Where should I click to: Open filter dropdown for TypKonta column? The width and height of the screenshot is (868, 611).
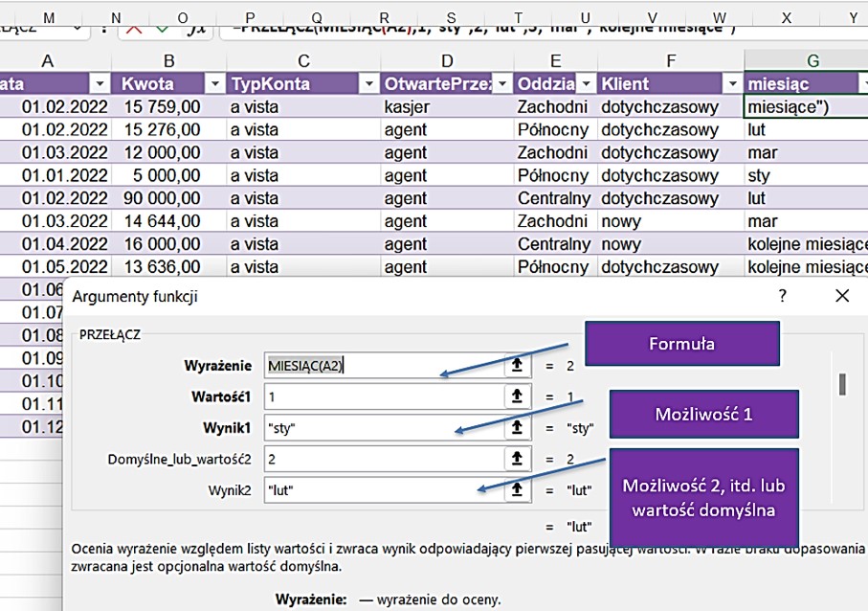point(368,84)
